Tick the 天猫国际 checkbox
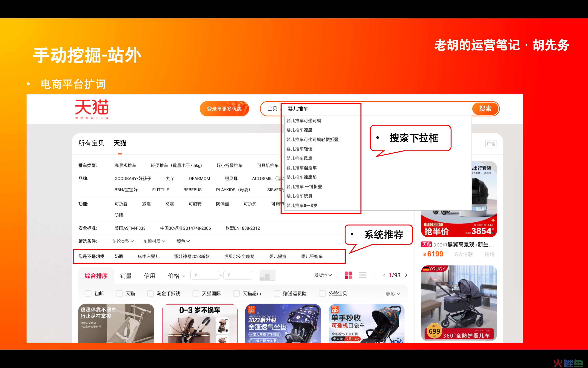 point(196,294)
